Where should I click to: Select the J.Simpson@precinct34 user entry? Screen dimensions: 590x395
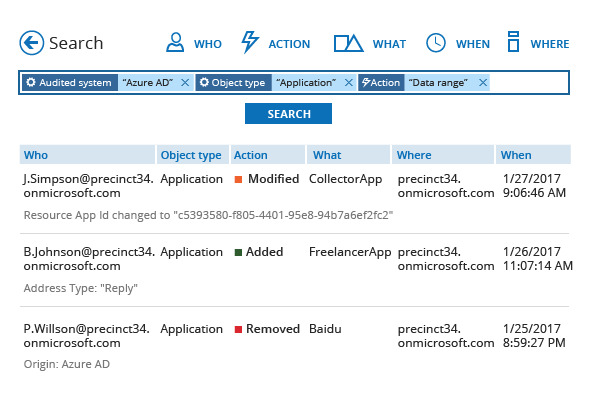click(88, 186)
